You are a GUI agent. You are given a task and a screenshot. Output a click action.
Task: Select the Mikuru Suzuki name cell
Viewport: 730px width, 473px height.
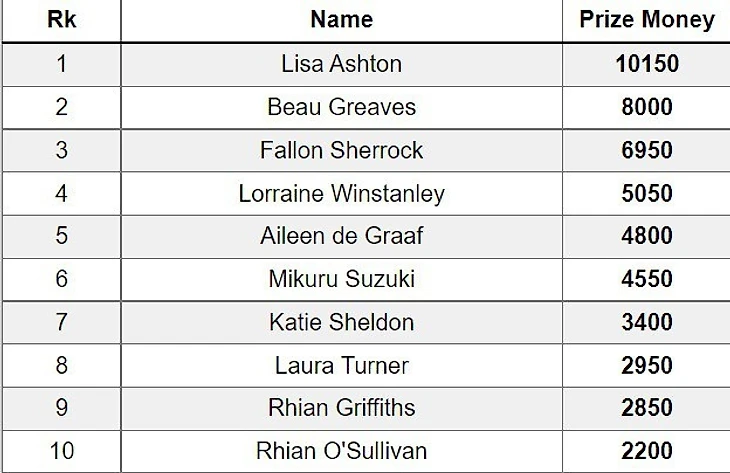point(342,280)
